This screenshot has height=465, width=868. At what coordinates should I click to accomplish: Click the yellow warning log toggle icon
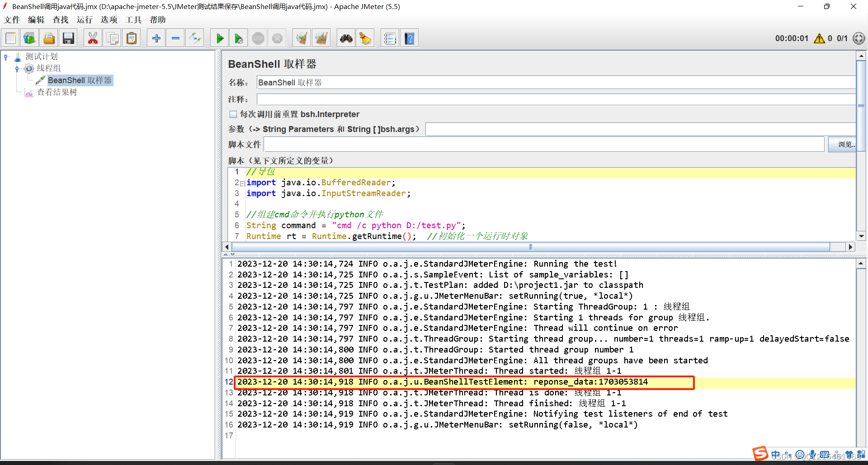pyautogui.click(x=819, y=38)
